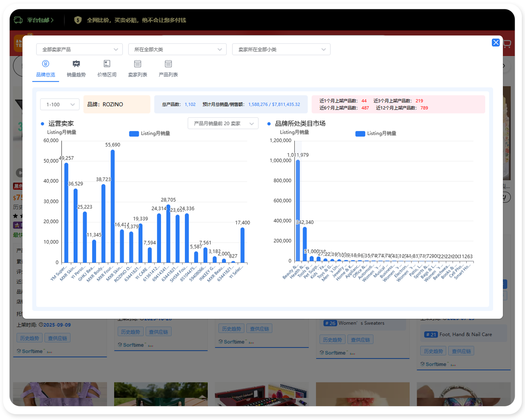
Task: Open the 1-100 range dropdown
Action: (x=60, y=104)
